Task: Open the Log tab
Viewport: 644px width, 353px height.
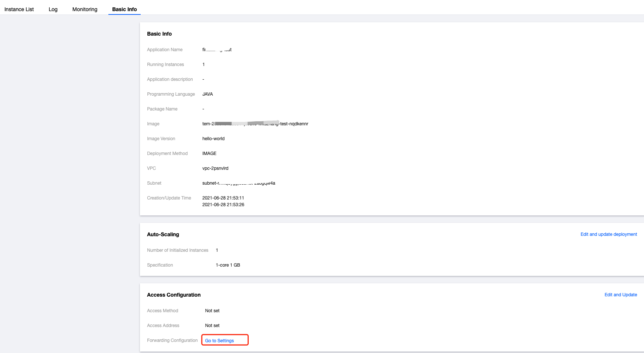Action: coord(53,9)
